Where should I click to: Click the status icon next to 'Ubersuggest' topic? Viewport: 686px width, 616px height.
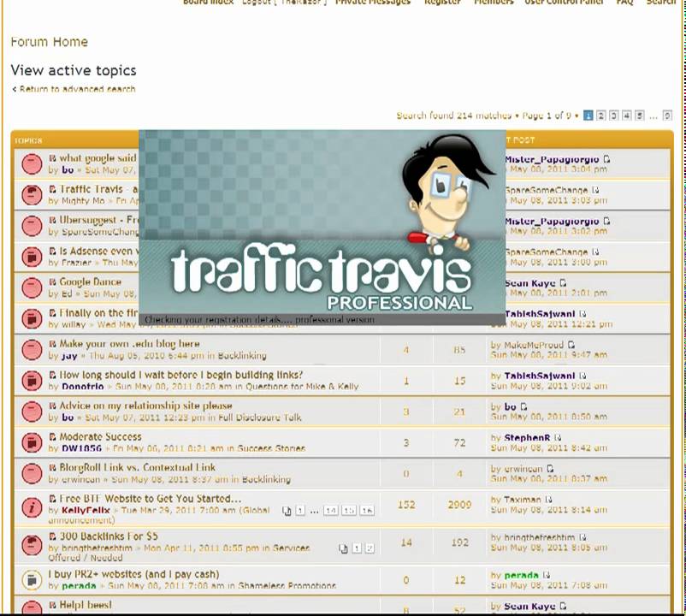click(32, 226)
